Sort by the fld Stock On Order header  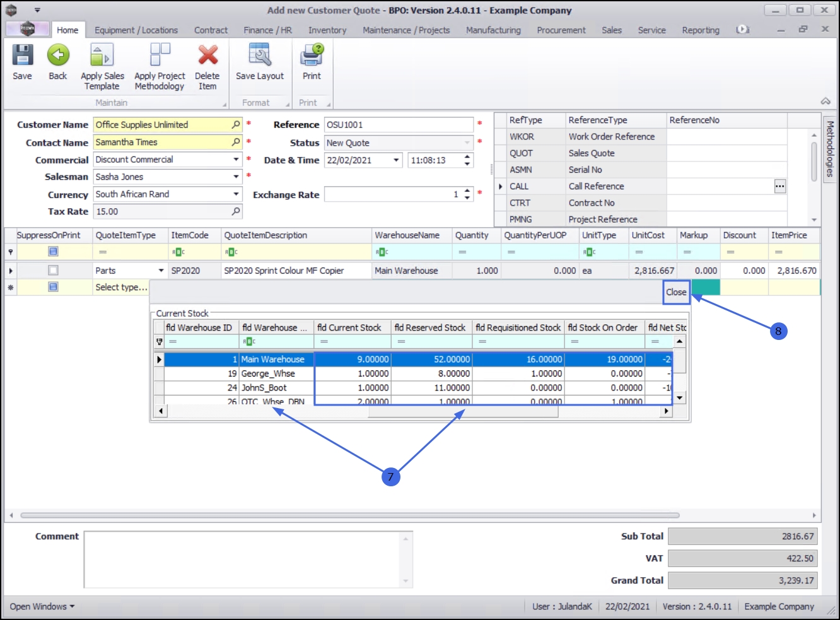click(604, 327)
